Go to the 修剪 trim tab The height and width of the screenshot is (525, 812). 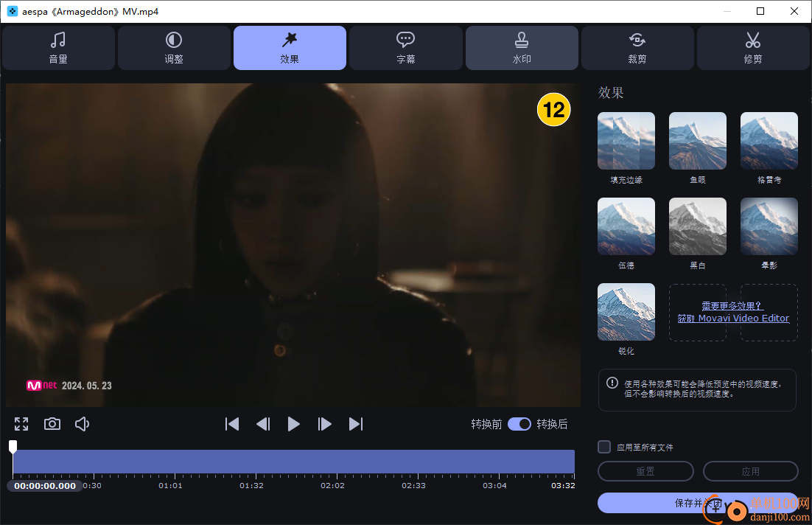tap(753, 48)
